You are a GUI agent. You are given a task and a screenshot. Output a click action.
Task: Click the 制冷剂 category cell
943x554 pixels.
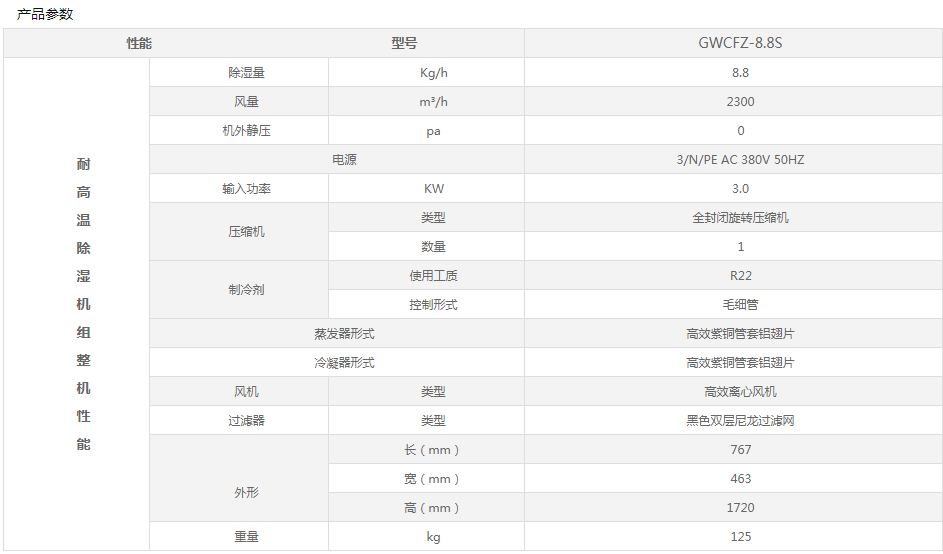pos(246,290)
